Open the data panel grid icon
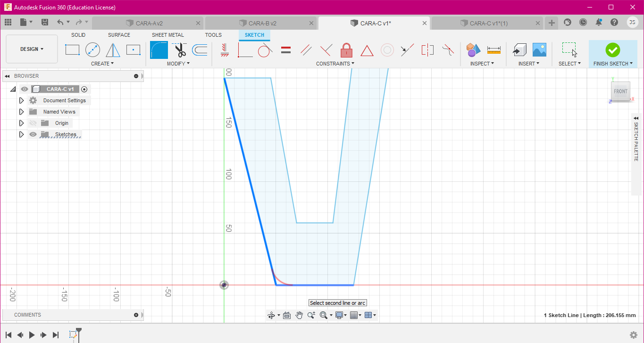644x343 pixels. [8, 22]
